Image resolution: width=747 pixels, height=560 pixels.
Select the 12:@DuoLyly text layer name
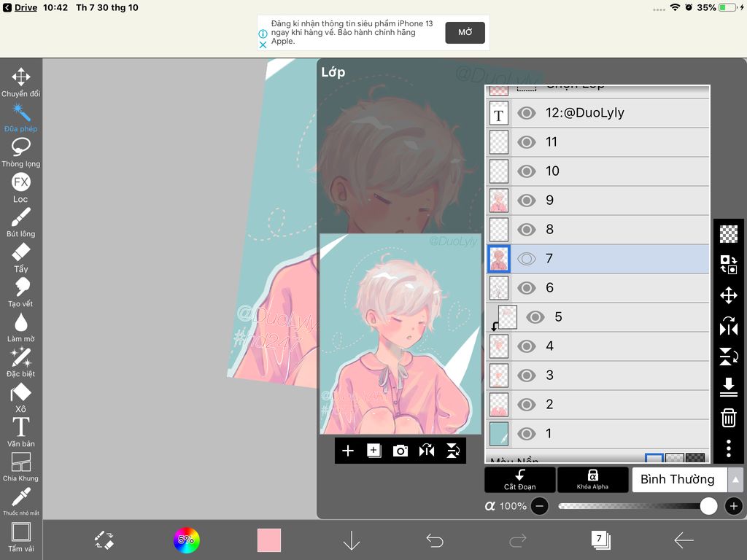pyautogui.click(x=585, y=113)
